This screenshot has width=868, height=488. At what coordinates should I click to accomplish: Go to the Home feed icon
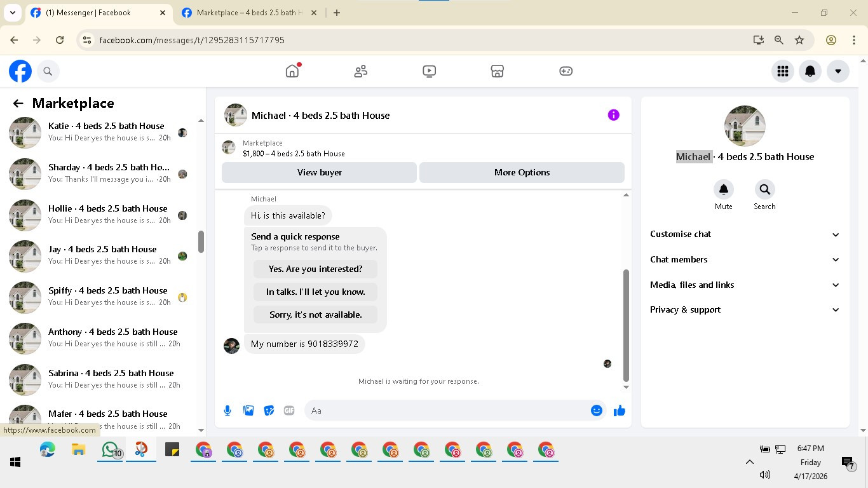(x=292, y=71)
